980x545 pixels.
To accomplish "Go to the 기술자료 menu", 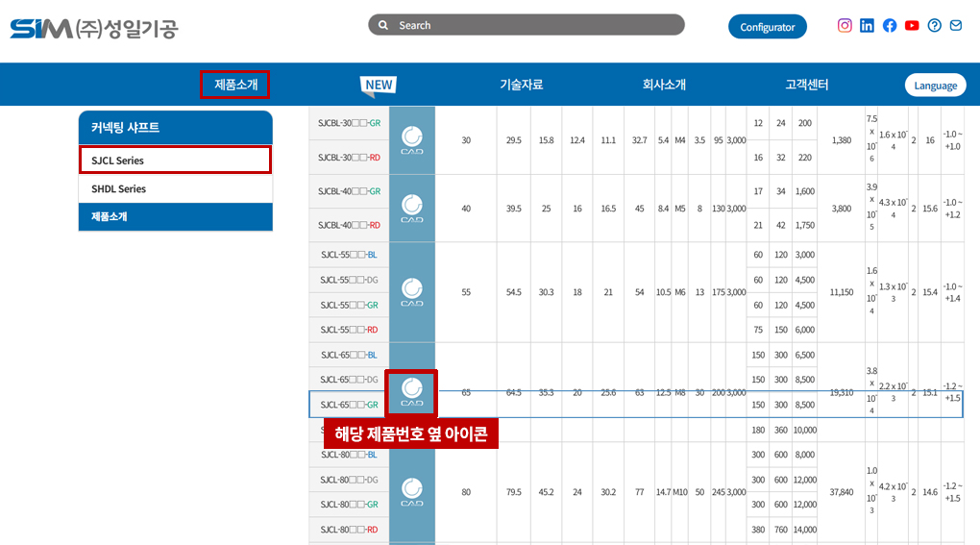I will 521,85.
